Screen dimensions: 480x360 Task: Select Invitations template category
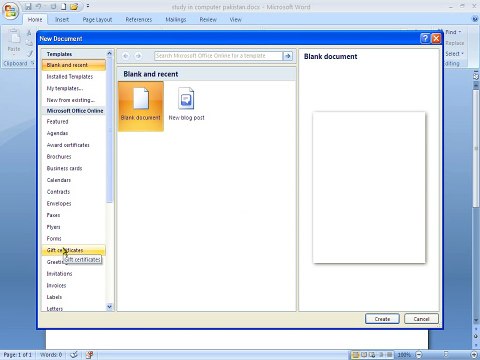pyautogui.click(x=74, y=274)
